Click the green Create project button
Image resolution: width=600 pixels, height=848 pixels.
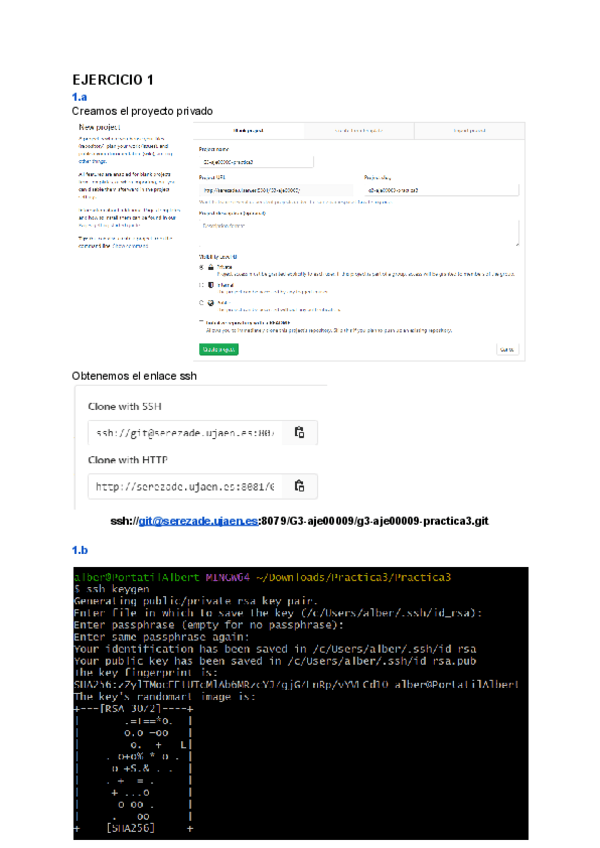coord(219,349)
